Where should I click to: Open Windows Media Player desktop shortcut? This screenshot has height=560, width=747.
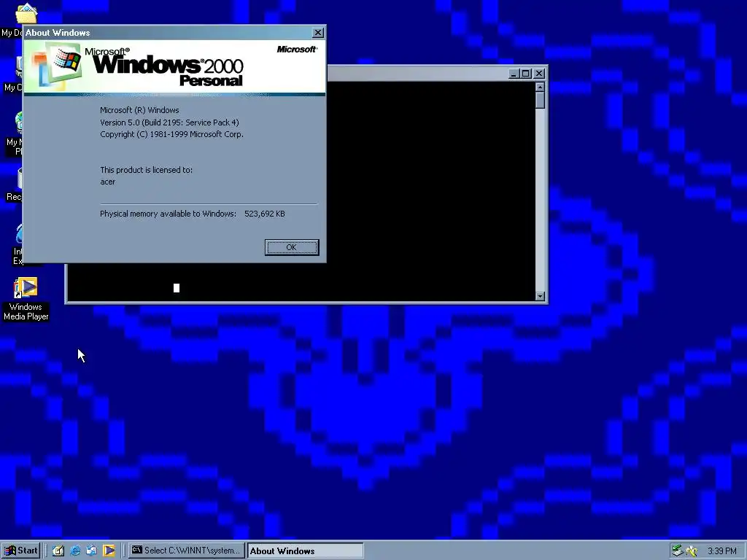click(x=26, y=299)
